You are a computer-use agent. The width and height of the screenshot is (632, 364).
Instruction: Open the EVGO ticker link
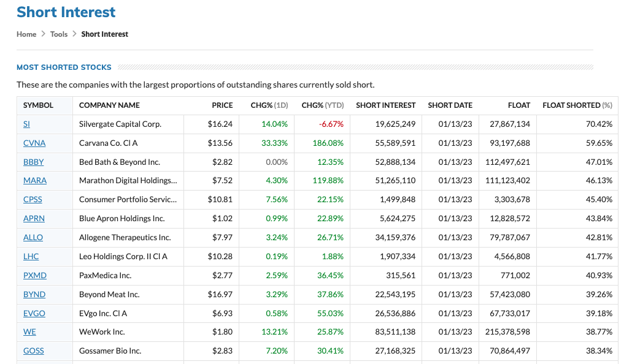pyautogui.click(x=34, y=314)
